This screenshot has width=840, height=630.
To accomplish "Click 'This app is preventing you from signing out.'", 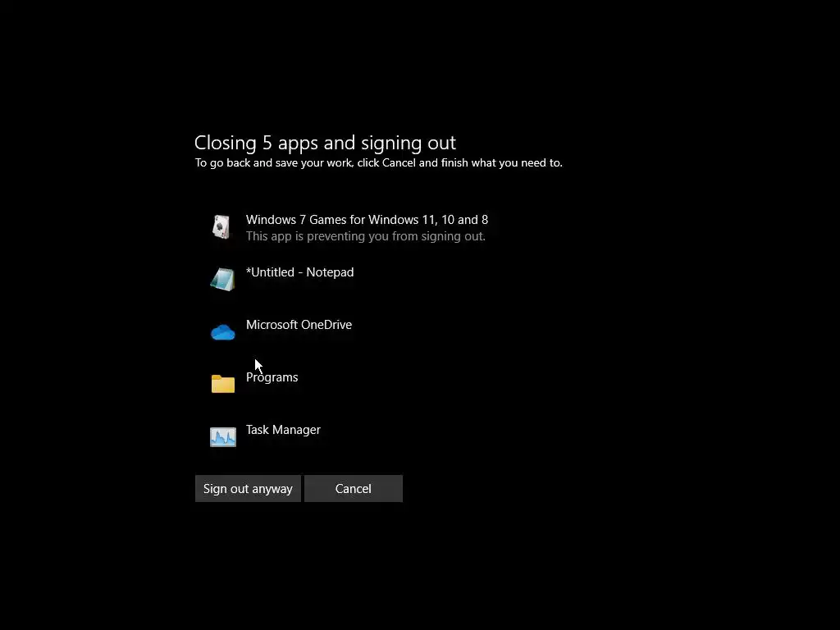I will (366, 236).
